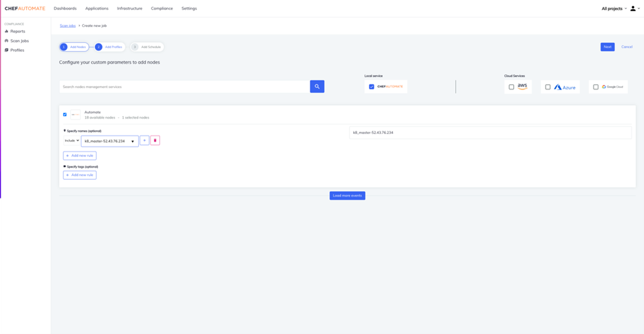Viewport: 644px width, 334px height.
Task: Enable the AWS cloud service checkbox
Action: (511, 87)
